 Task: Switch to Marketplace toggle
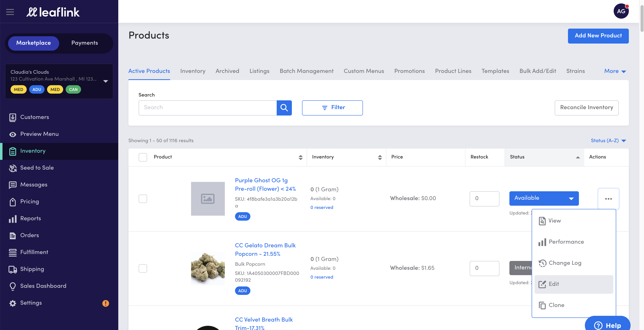[x=33, y=43]
